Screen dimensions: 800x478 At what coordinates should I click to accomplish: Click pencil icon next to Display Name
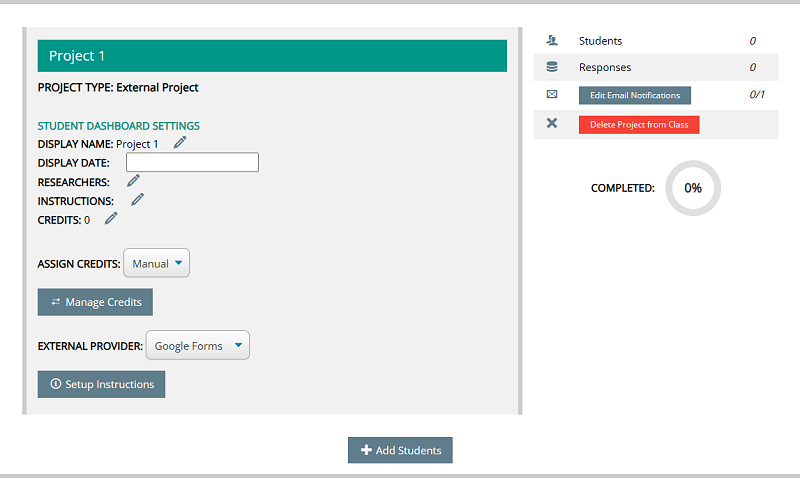click(x=180, y=143)
